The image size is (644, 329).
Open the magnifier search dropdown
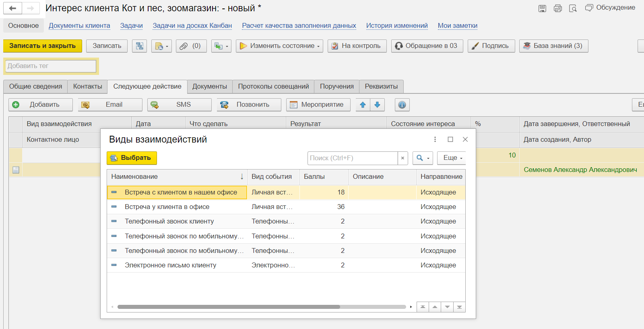pos(423,158)
